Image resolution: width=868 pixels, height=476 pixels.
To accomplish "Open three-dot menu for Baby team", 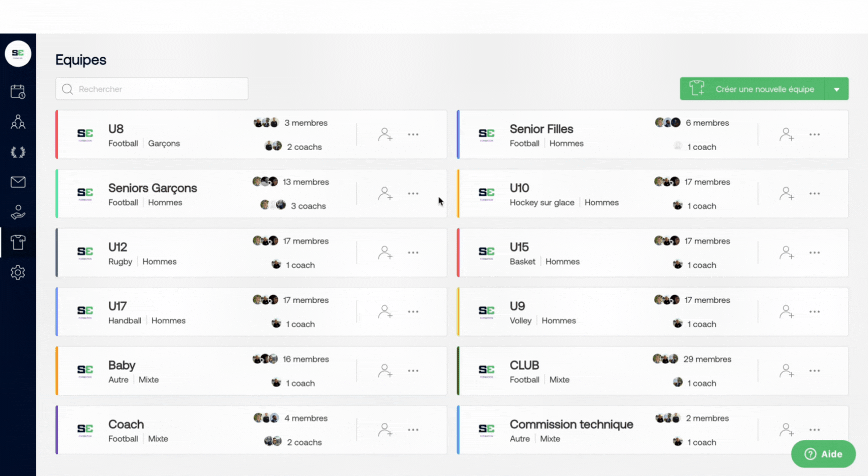I will (413, 371).
